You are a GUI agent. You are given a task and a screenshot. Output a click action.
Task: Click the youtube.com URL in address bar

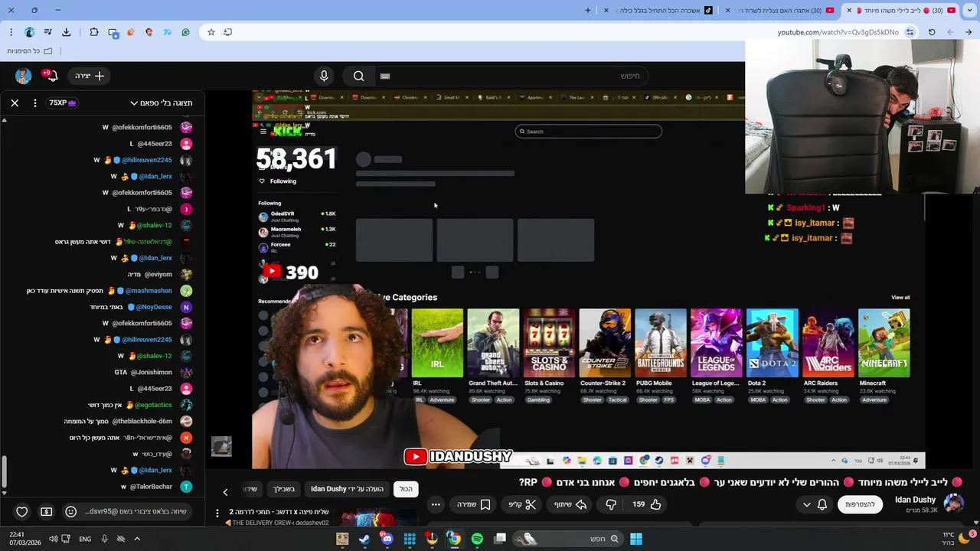click(838, 32)
